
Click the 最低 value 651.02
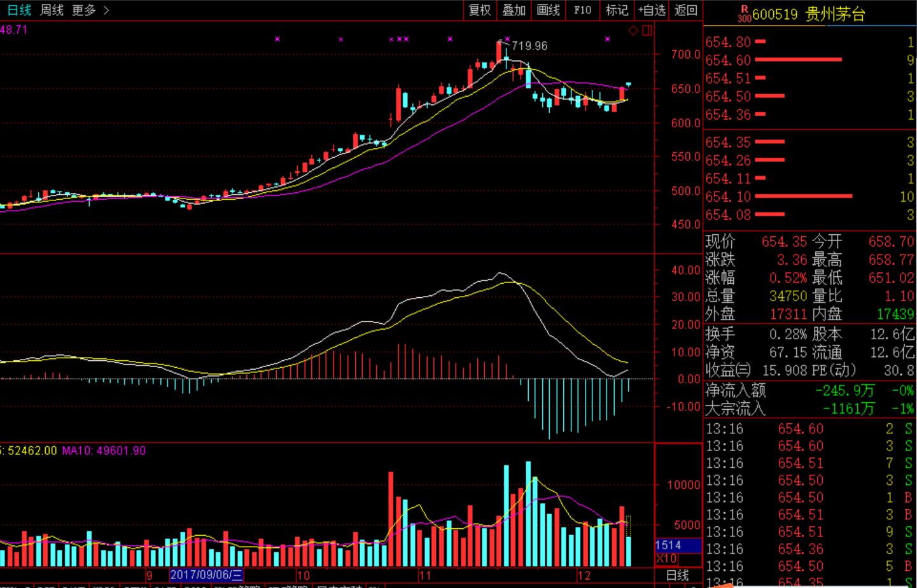(x=891, y=278)
